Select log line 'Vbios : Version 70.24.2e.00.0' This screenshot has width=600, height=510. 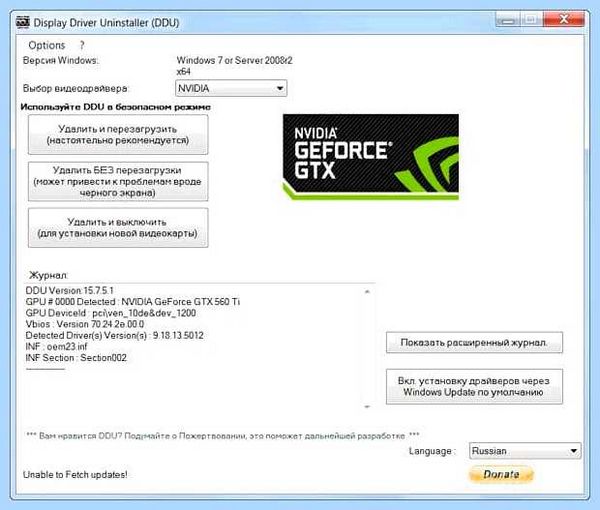coord(85,324)
